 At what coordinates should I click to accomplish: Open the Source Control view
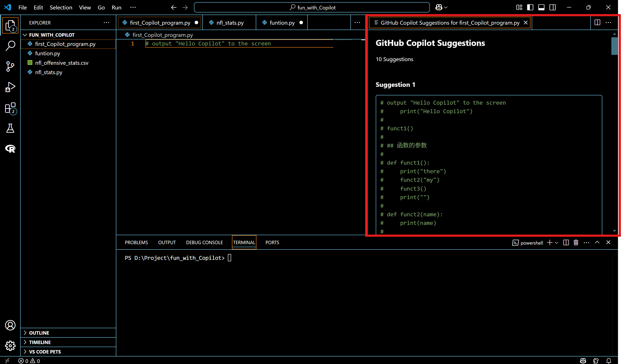tap(10, 66)
